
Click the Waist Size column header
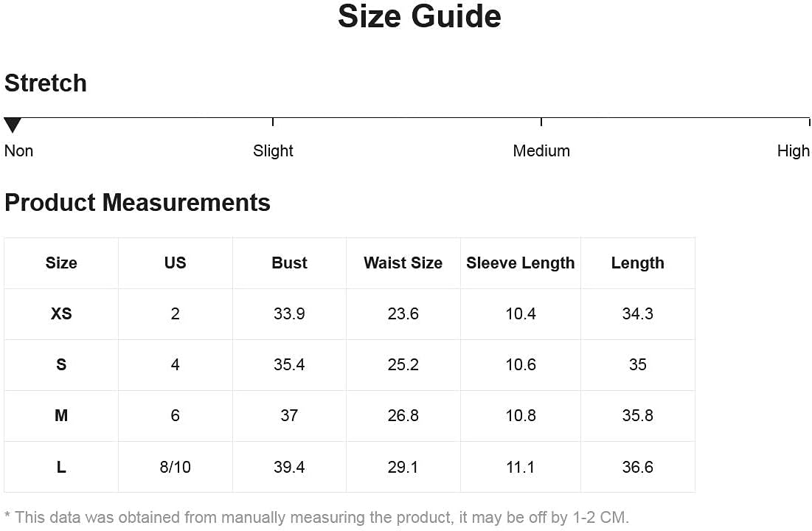coord(403,263)
